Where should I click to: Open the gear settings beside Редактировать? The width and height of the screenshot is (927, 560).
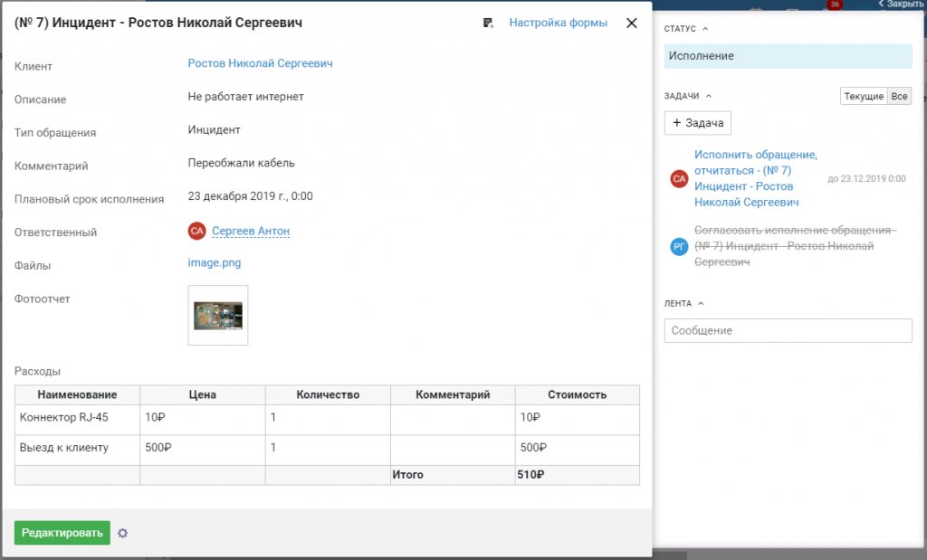(x=123, y=533)
